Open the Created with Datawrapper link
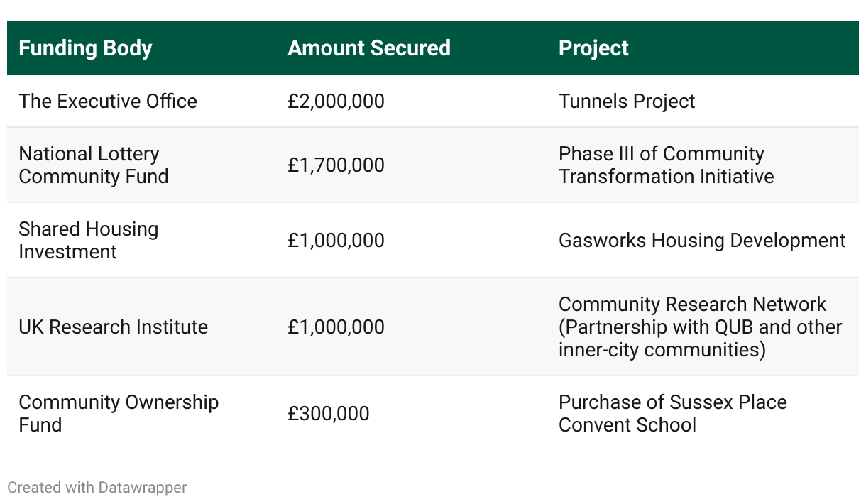The image size is (866, 504). [97, 488]
